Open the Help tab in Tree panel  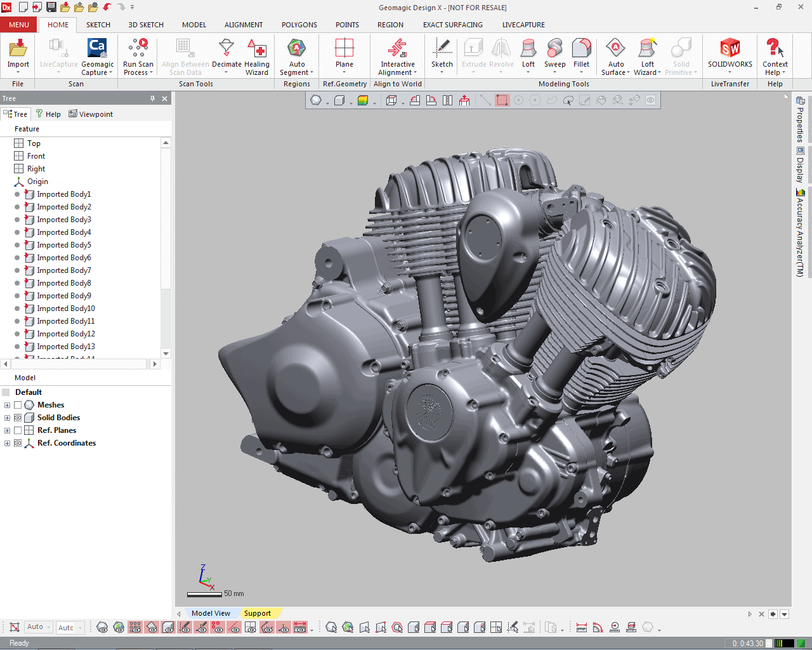[x=48, y=114]
